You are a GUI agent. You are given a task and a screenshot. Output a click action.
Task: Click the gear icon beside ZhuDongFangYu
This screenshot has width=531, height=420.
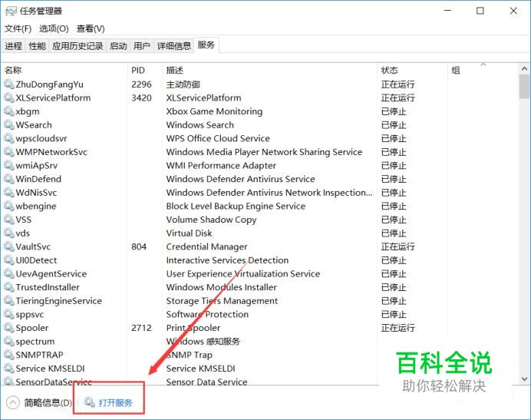point(8,84)
